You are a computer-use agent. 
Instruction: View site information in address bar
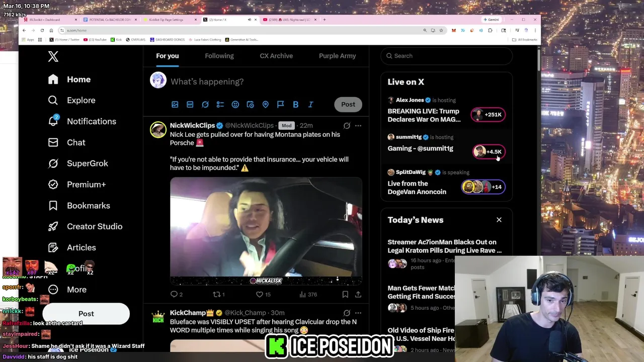click(62, 30)
